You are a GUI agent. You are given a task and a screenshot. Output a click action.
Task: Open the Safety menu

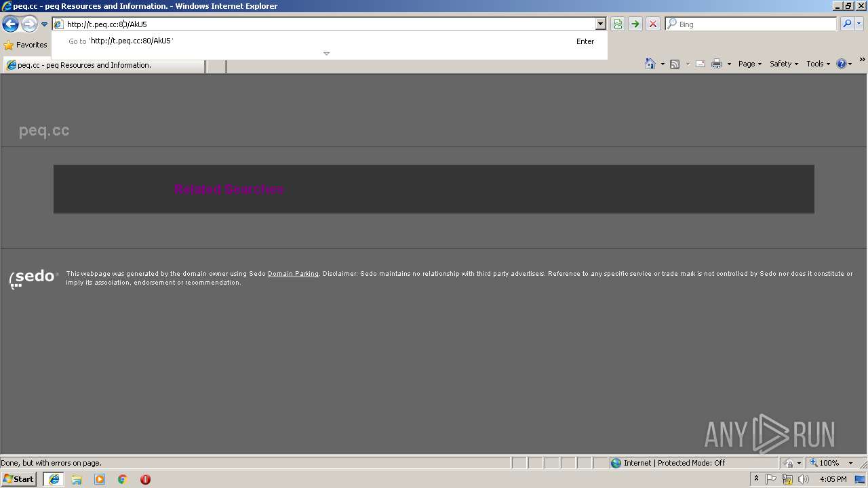783,64
